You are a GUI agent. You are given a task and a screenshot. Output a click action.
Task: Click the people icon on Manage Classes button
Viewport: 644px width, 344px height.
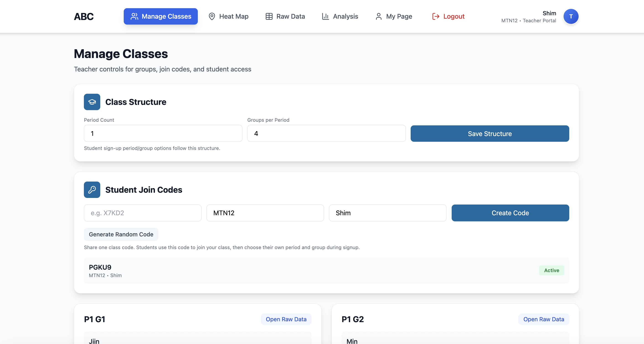click(x=134, y=16)
